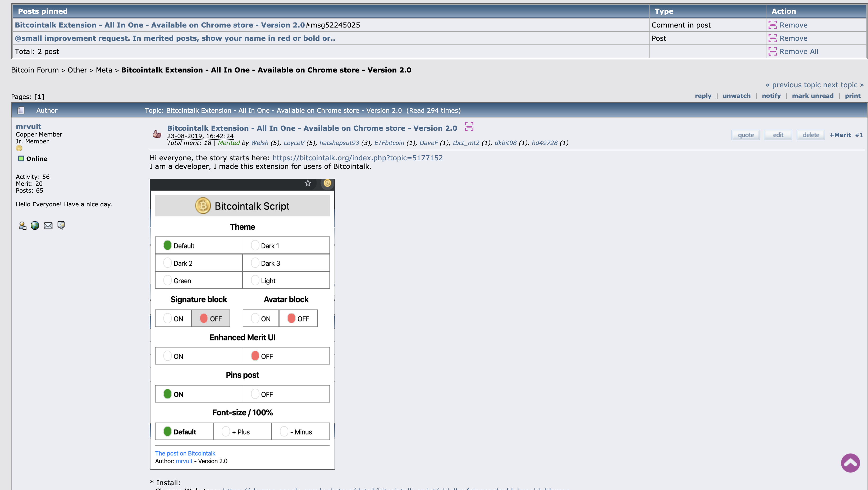
Task: Open DaveF's profile in merit list
Action: (x=429, y=143)
